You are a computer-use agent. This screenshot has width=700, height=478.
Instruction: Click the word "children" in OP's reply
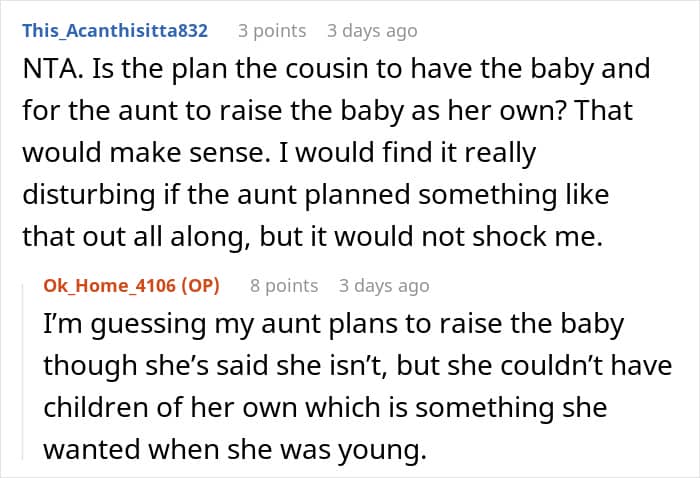click(x=100, y=408)
